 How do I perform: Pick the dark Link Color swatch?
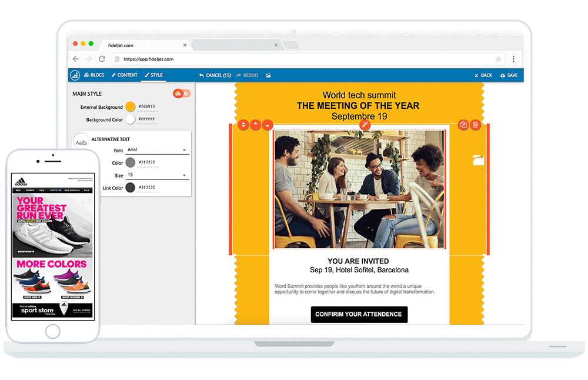[x=130, y=187]
